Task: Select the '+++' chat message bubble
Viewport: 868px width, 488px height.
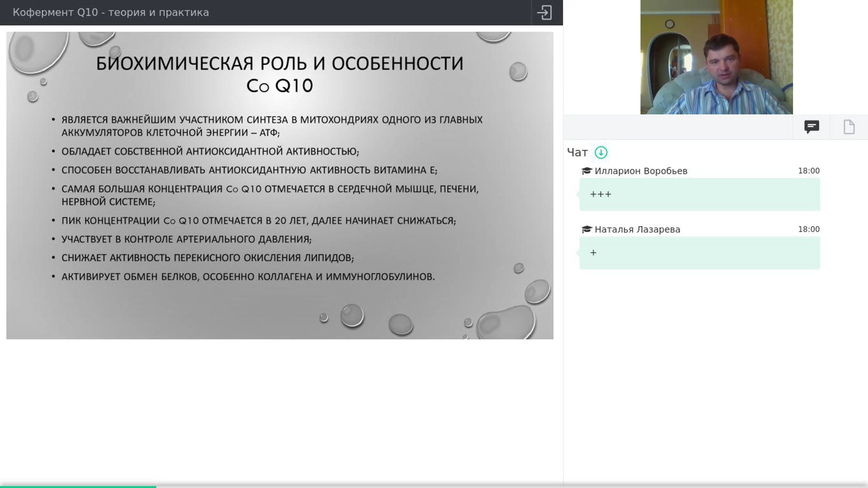Action: [699, 194]
